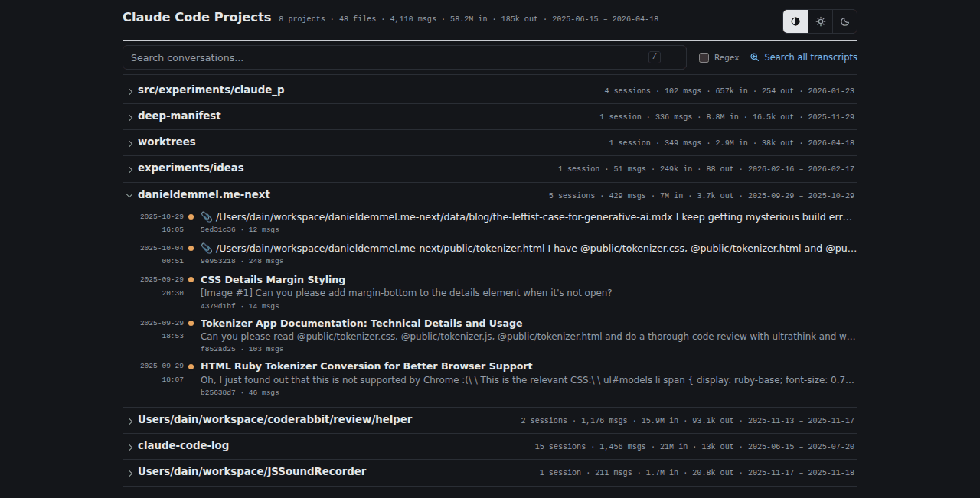Click the slash shortcut hint in search box
The width and height of the screenshot is (980, 498).
655,57
